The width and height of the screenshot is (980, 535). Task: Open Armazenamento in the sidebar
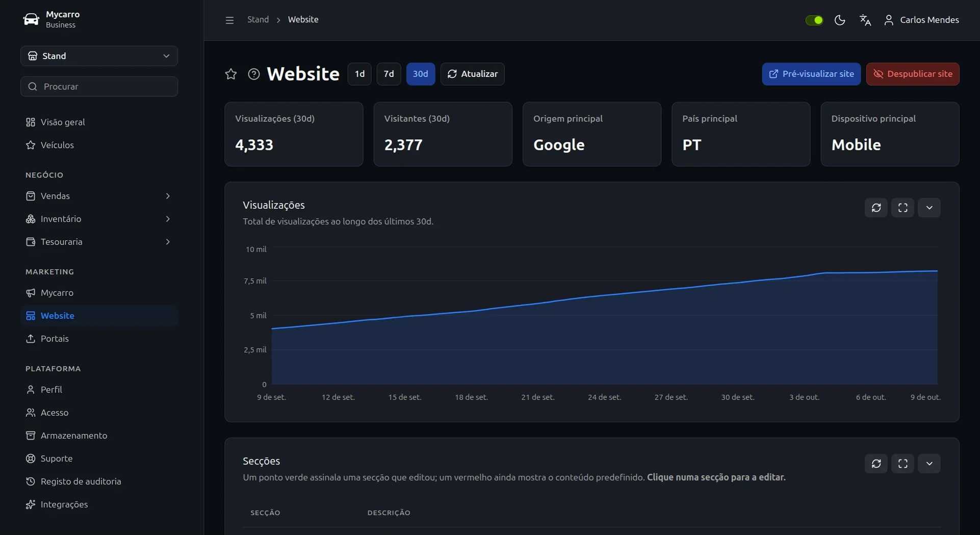click(99, 436)
